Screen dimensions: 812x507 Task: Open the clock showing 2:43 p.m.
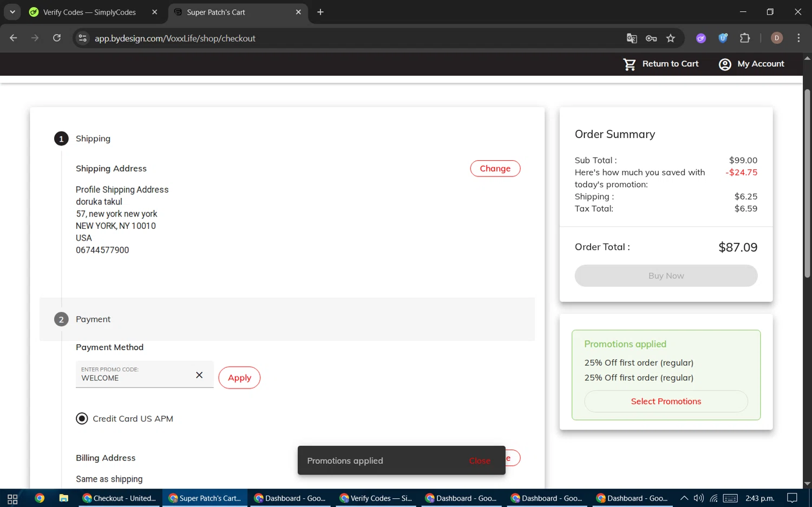pos(759,498)
